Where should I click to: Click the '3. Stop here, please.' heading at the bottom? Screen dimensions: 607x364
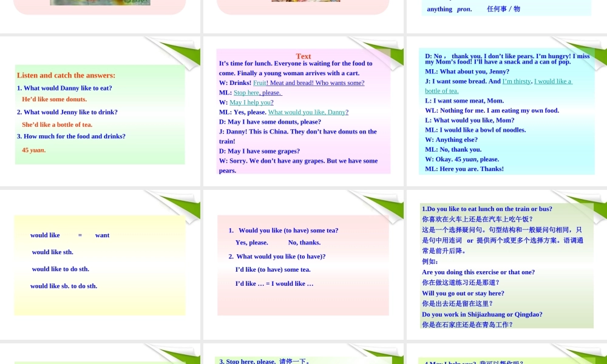(x=265, y=361)
